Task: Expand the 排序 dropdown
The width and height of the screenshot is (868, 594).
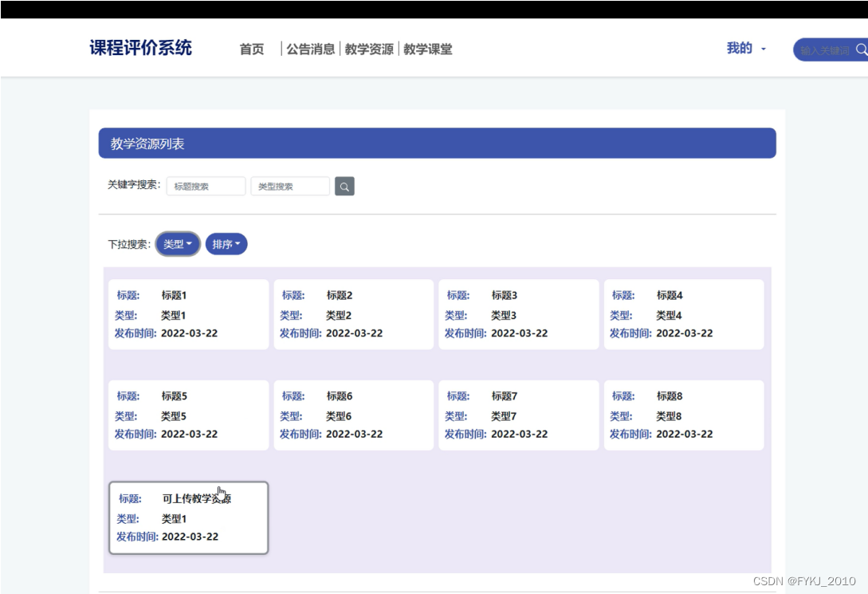Action: click(x=226, y=244)
